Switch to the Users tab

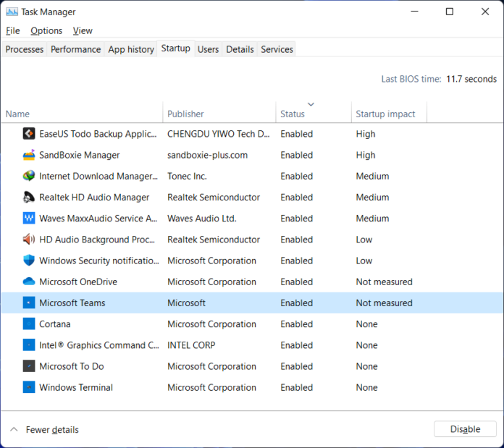[x=208, y=49]
